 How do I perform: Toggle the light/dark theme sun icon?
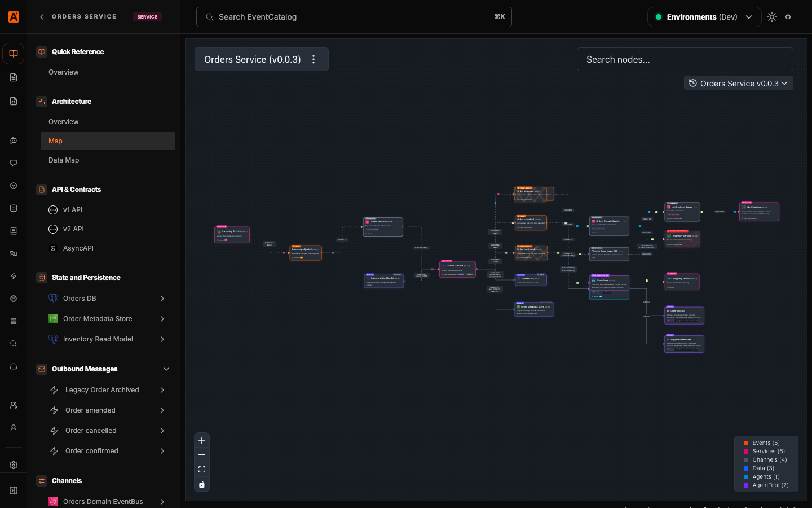pyautogui.click(x=772, y=17)
